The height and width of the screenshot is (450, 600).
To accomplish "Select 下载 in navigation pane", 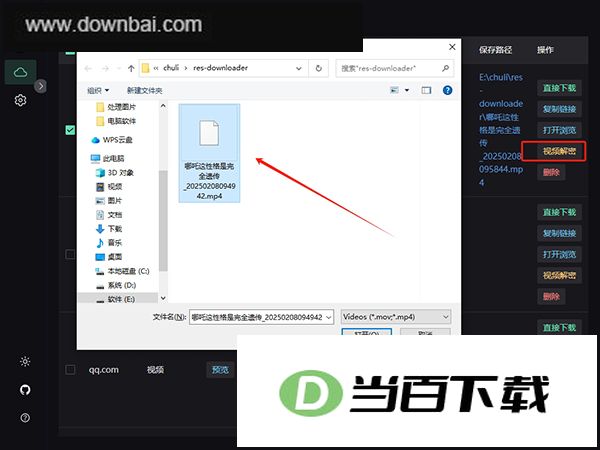I will (x=109, y=228).
